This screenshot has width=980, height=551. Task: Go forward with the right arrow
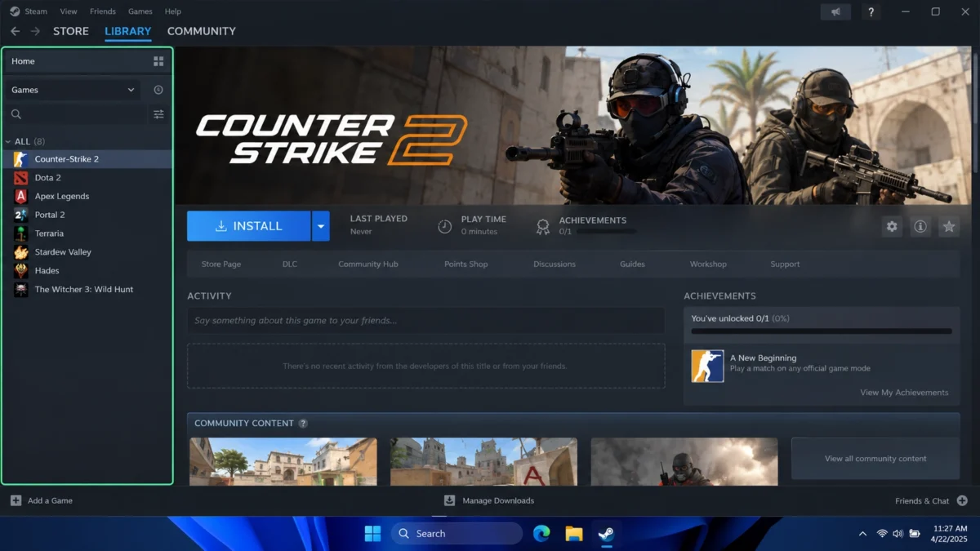coord(35,31)
